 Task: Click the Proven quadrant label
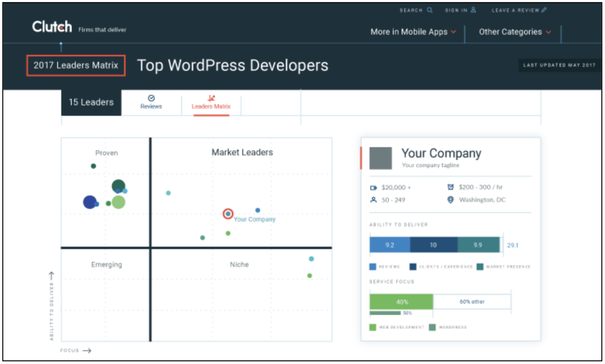tap(107, 153)
